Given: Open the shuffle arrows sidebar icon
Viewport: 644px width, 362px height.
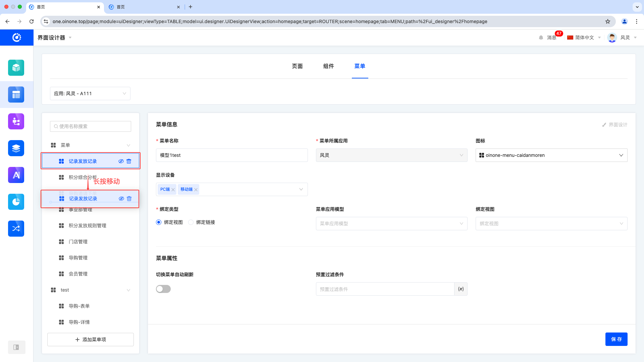Looking at the screenshot, I should pyautogui.click(x=16, y=229).
